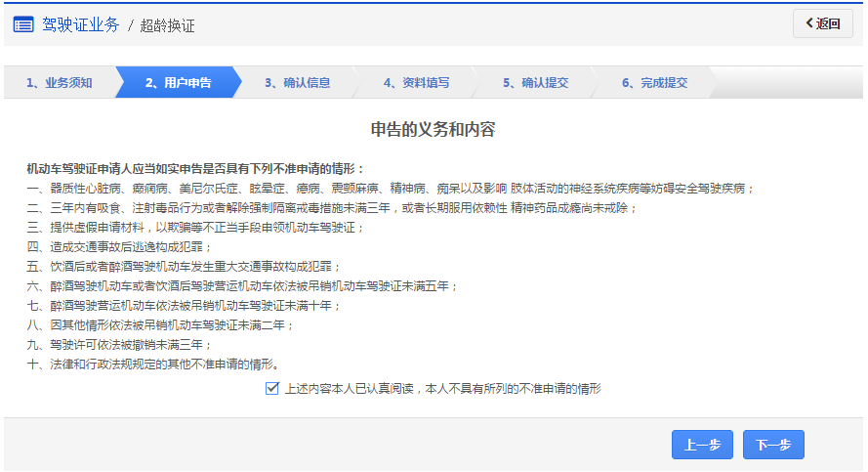Screen dimensions: 868x472
Task: Uncheck the declaration confirmation checkbox
Action: pos(272,389)
